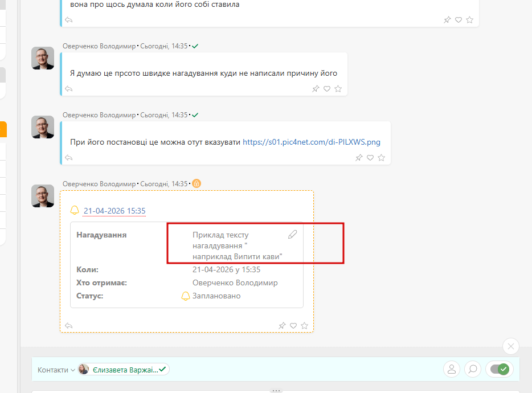The height and width of the screenshot is (393, 532).
Task: Edit reminder text with pencil icon
Action: pos(292,235)
